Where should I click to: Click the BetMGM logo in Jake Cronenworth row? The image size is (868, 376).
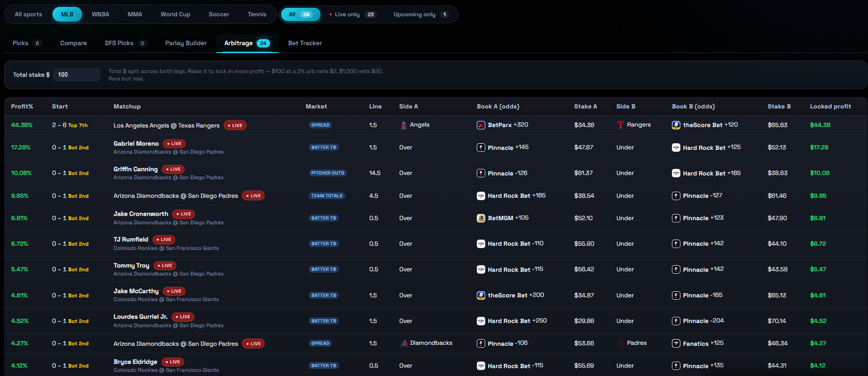point(481,218)
